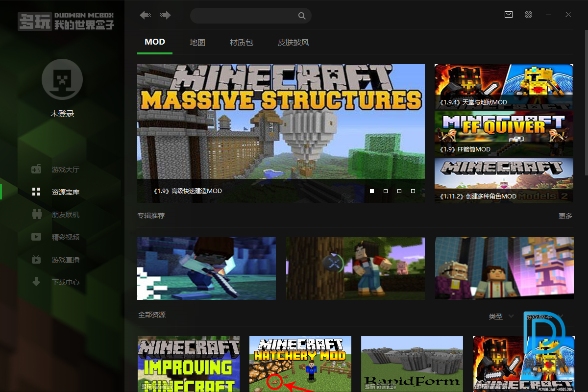
Task: Open 《1.9》FF箭筒MOD banner
Action: 504,134
